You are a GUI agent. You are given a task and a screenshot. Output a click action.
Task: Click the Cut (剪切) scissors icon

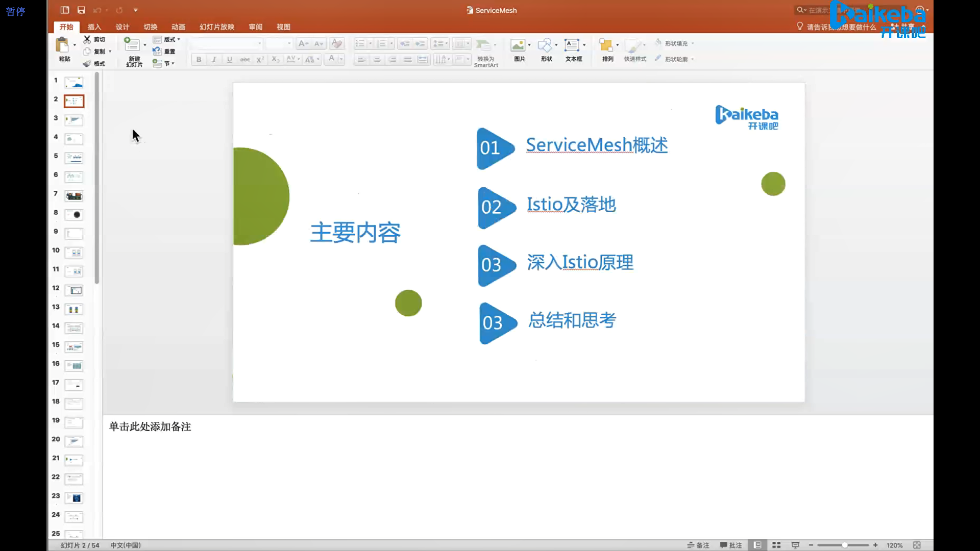(87, 39)
